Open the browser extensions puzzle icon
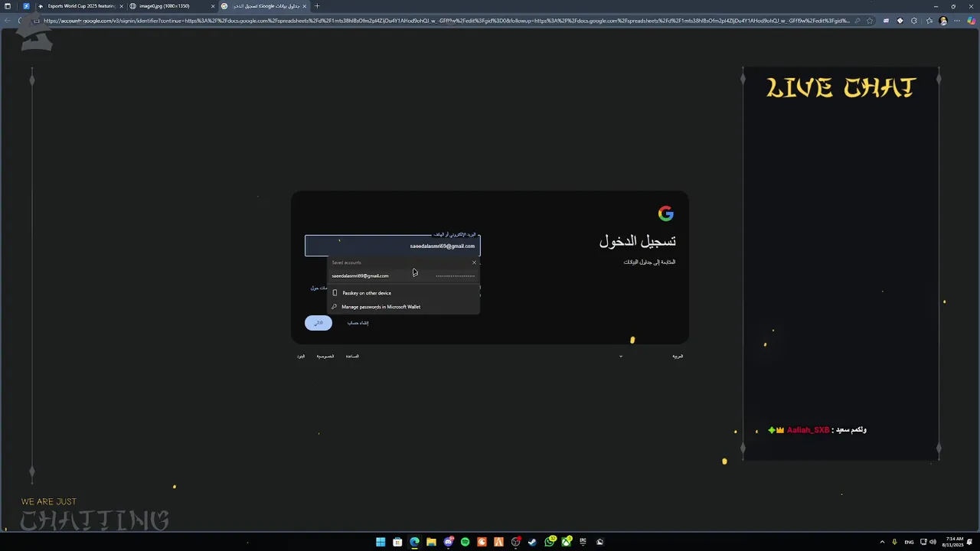The height and width of the screenshot is (551, 980). point(914,21)
